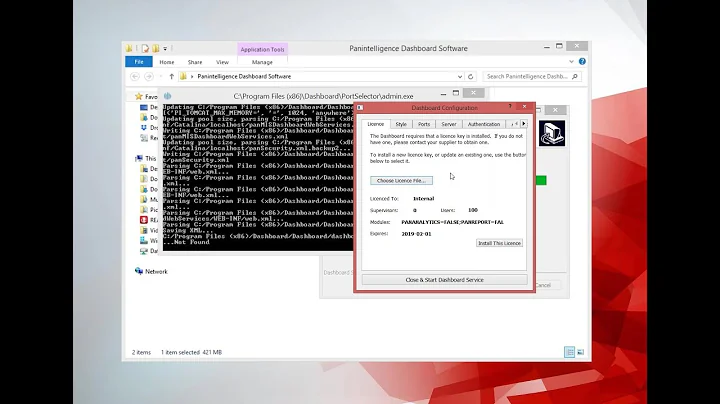Click the Explorer back navigation arrow
The width and height of the screenshot is (720, 404).
point(135,77)
